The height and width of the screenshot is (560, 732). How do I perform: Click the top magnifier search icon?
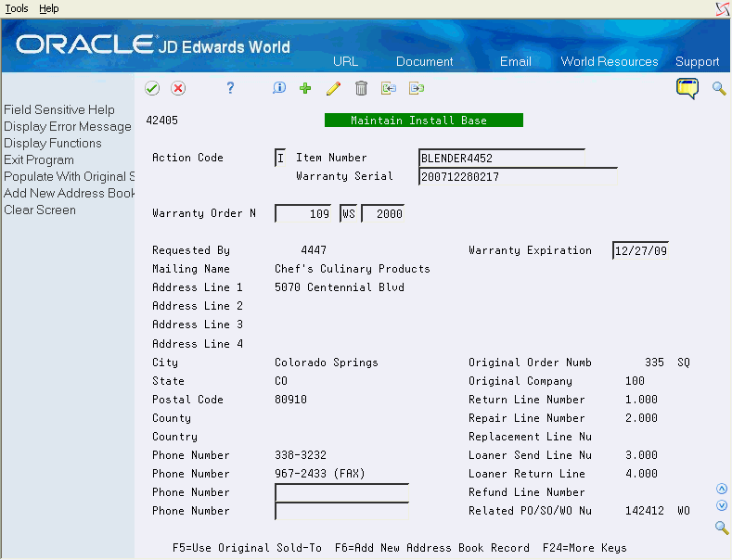[719, 88]
